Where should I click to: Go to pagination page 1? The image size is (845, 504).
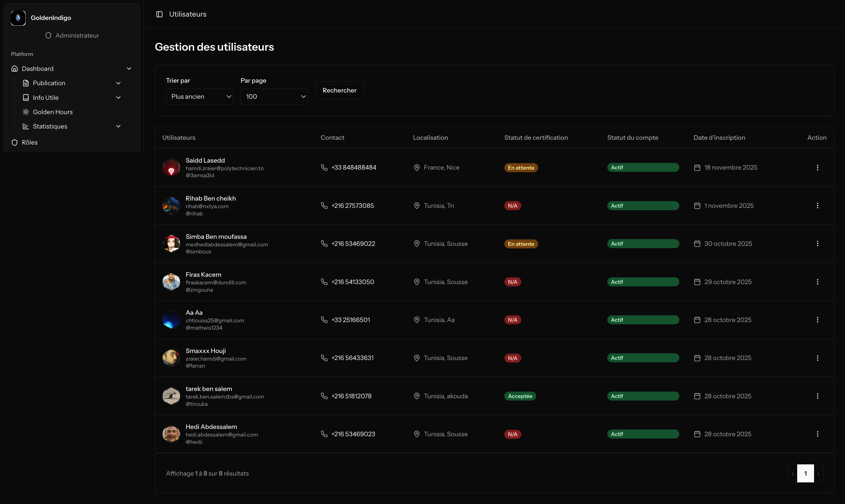click(805, 473)
